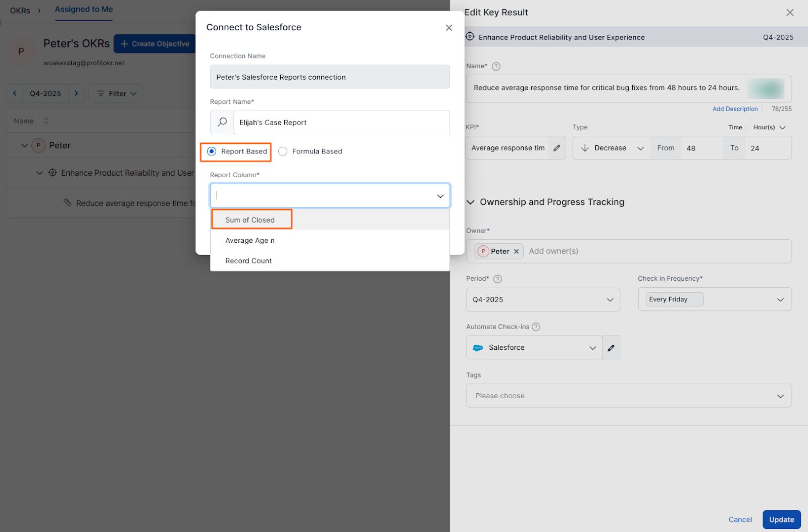This screenshot has height=532, width=808.
Task: Collapse the Peter tree row
Action: point(24,145)
